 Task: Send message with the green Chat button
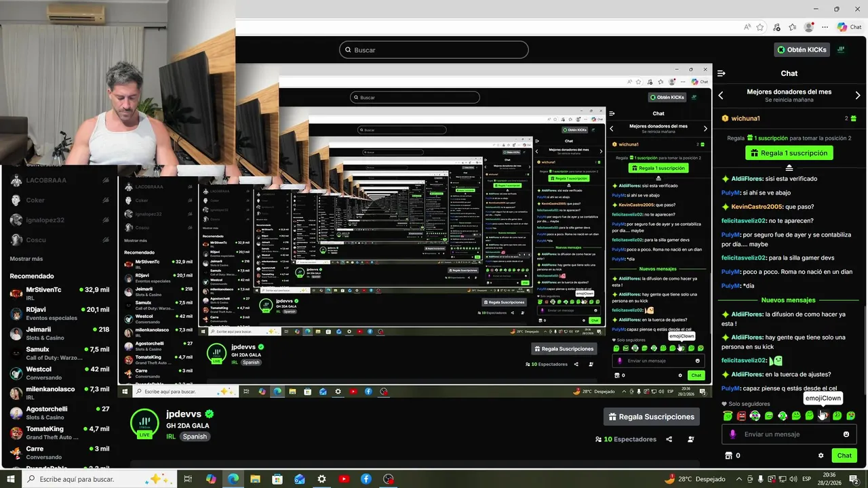click(x=844, y=455)
